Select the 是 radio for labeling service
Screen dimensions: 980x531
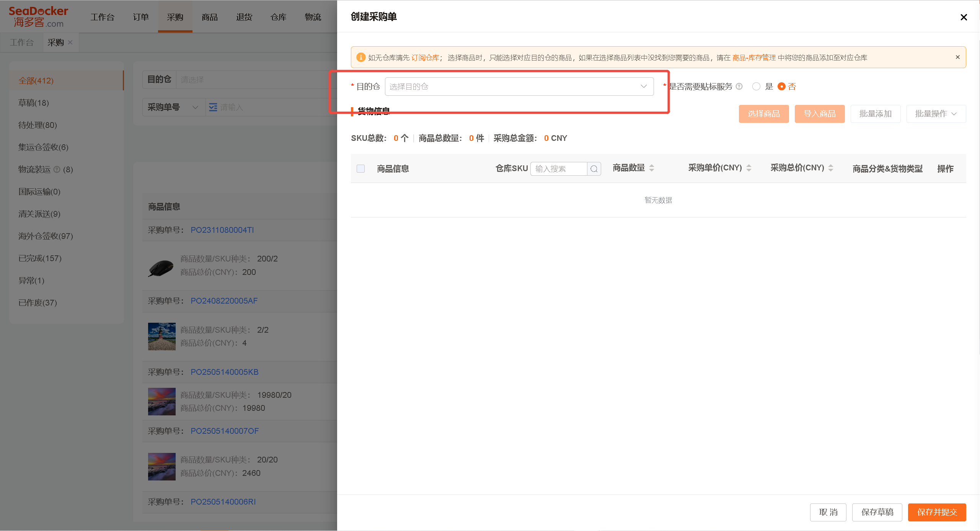(x=756, y=87)
